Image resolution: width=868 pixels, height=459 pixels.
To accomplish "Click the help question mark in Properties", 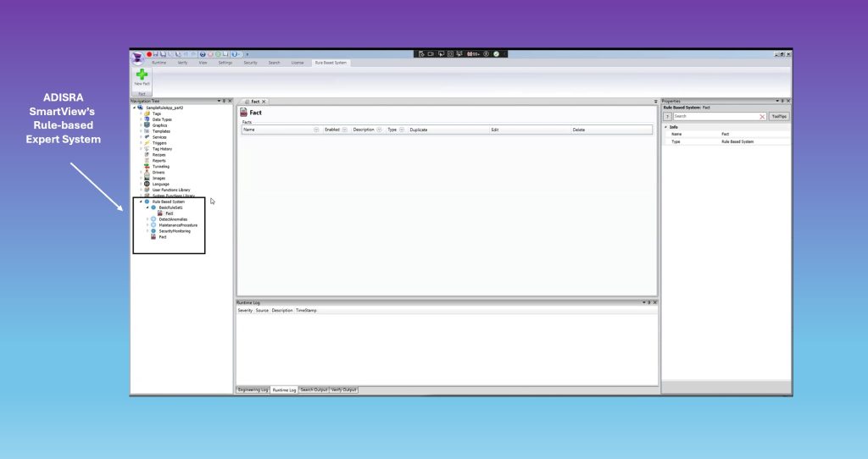I will point(668,117).
